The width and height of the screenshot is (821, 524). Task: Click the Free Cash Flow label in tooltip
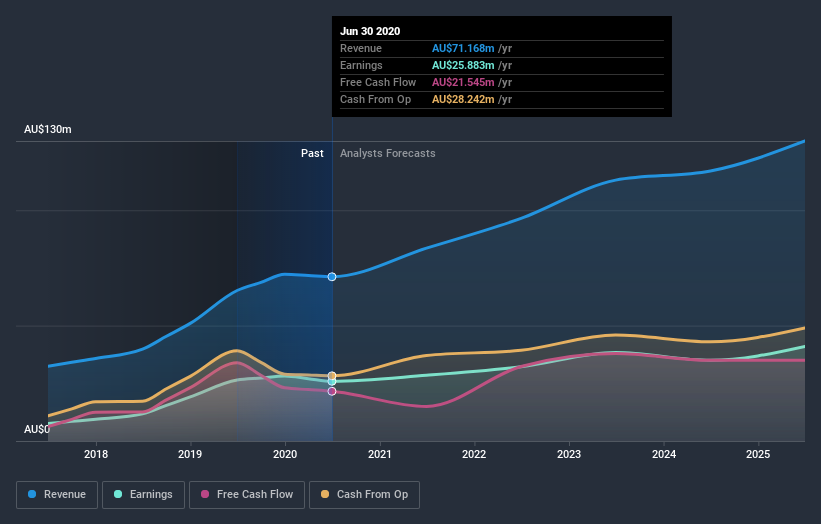coord(378,83)
